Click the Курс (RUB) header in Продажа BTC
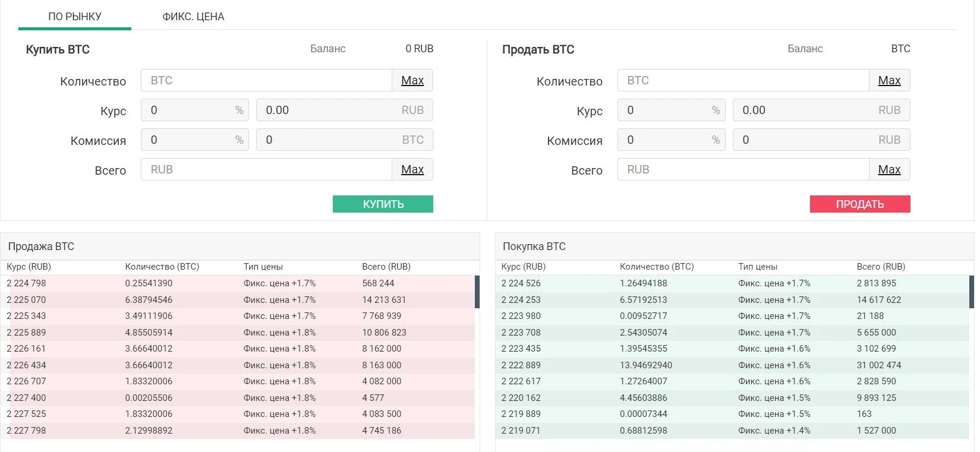 pyautogui.click(x=29, y=267)
